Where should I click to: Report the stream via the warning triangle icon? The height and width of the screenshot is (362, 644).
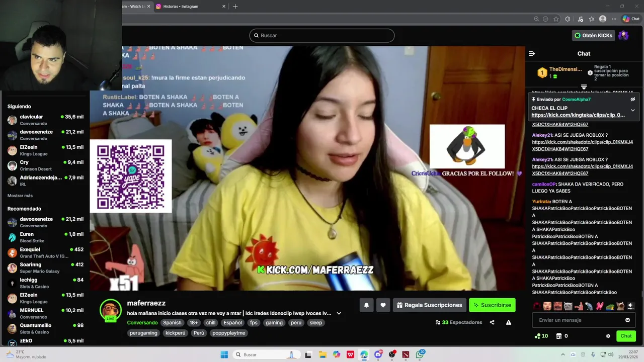509,323
